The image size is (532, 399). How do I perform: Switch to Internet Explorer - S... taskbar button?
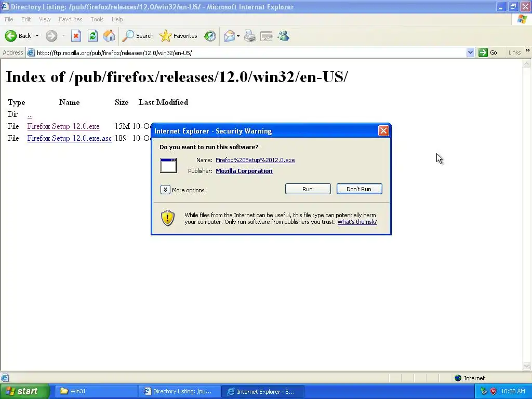click(263, 391)
